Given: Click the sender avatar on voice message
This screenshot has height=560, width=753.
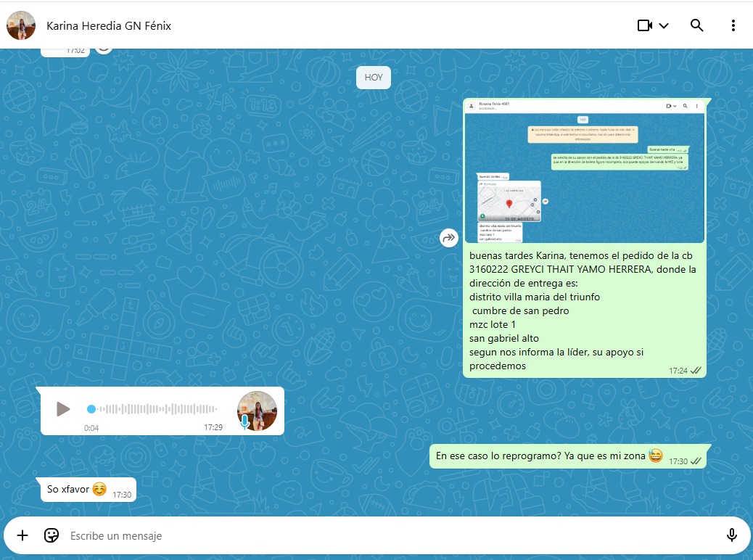Looking at the screenshot, I should point(258,410).
